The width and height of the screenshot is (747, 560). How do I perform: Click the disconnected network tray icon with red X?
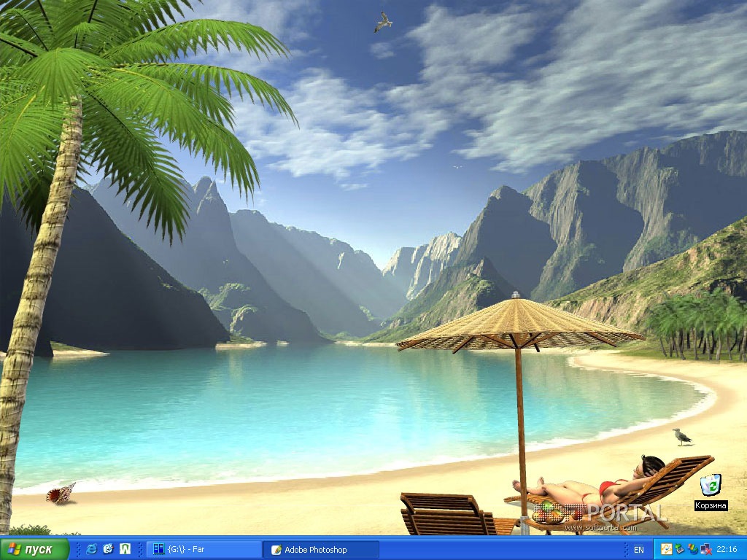tap(705, 549)
